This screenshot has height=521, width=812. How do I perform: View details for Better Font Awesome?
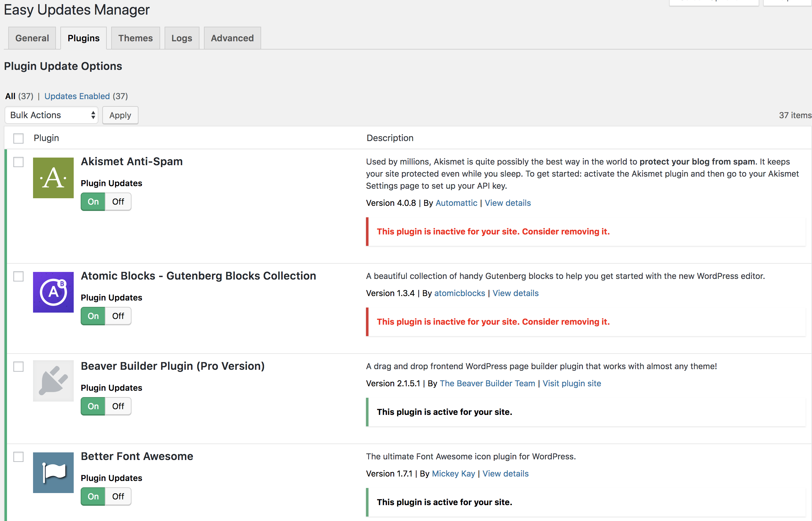tap(505, 474)
